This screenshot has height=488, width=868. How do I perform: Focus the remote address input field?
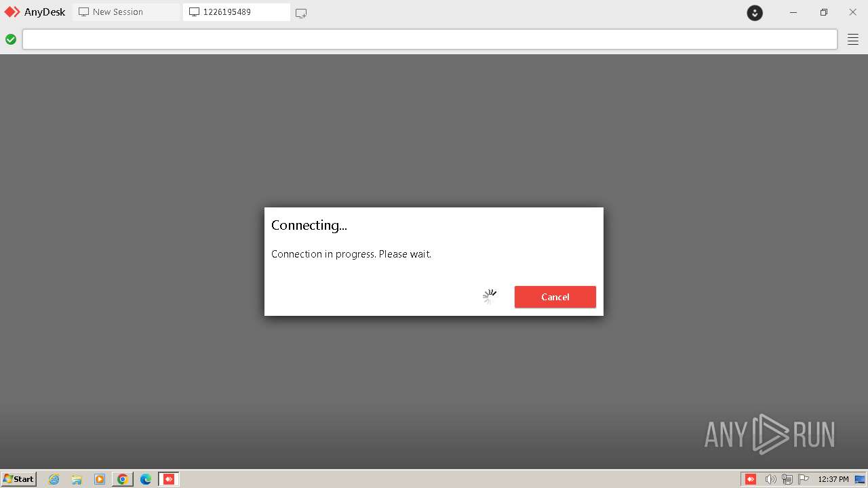(430, 39)
